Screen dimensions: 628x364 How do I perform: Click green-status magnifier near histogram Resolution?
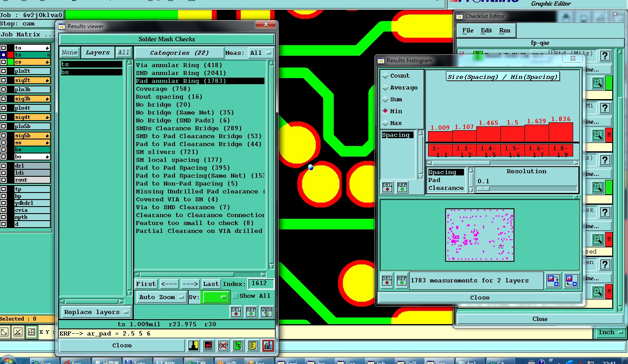598,187
